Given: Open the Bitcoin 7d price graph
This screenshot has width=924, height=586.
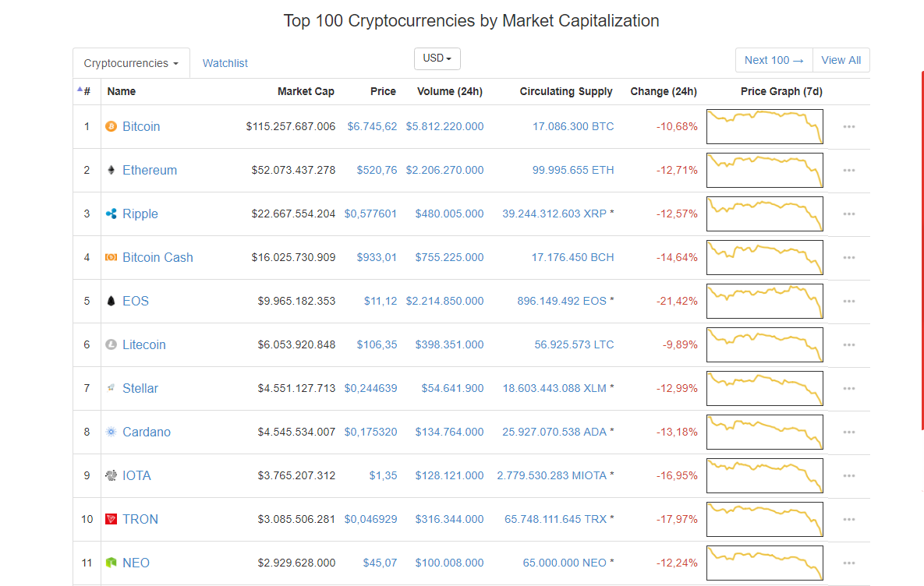Looking at the screenshot, I should (x=765, y=126).
